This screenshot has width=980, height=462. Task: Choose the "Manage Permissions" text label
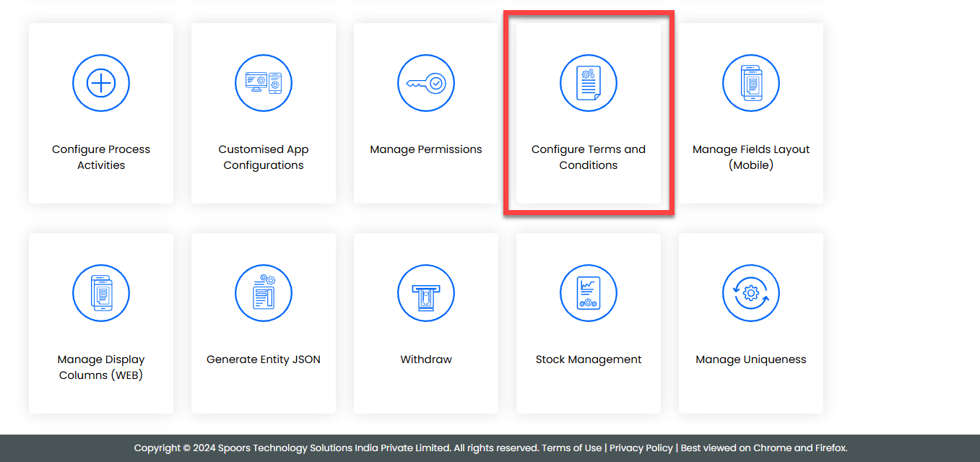coord(426,149)
